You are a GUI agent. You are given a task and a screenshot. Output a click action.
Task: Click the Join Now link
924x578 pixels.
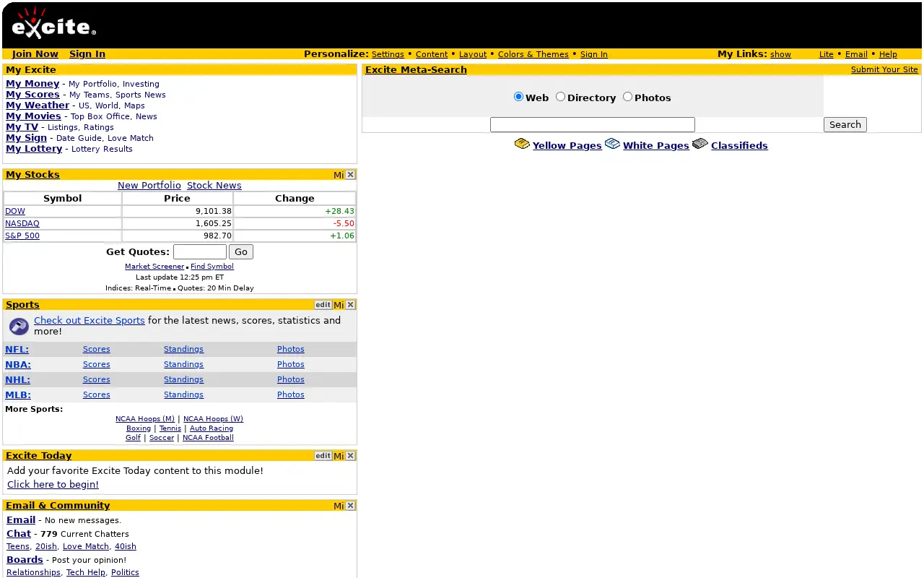[x=35, y=54]
